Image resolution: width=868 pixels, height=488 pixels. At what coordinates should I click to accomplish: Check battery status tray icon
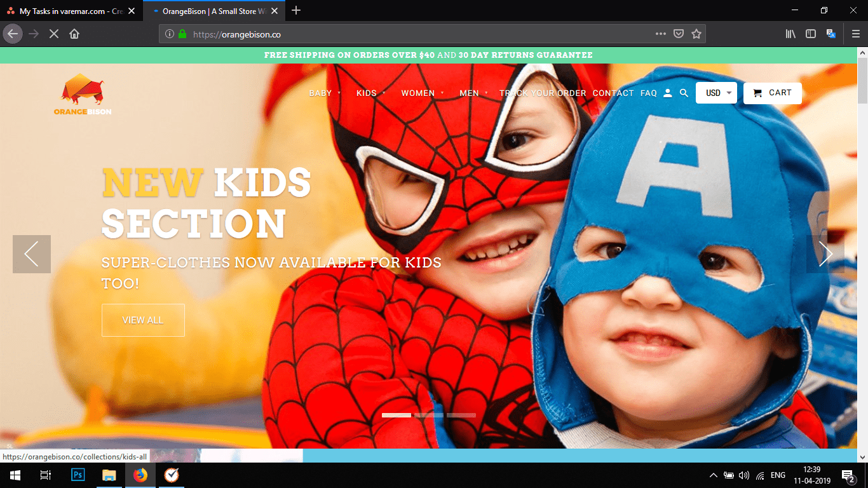click(729, 475)
